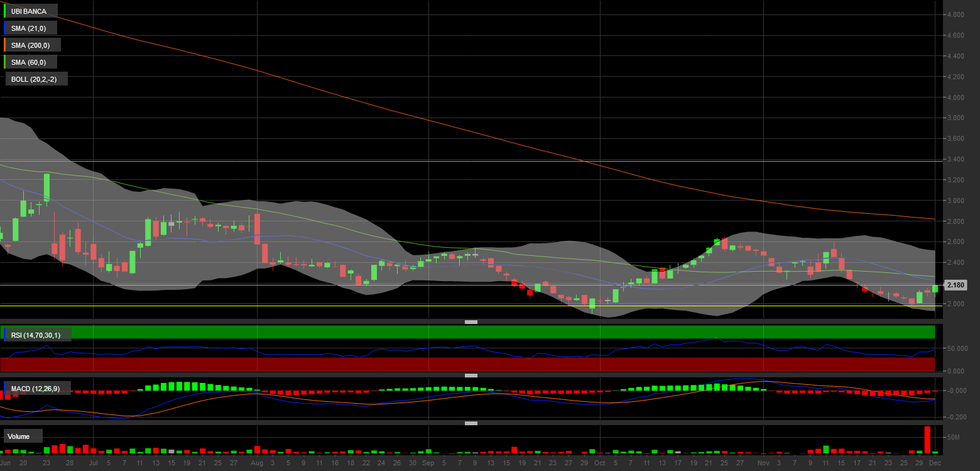Grab the splitter handle above the RSI panel
980x471 pixels.
point(471,322)
